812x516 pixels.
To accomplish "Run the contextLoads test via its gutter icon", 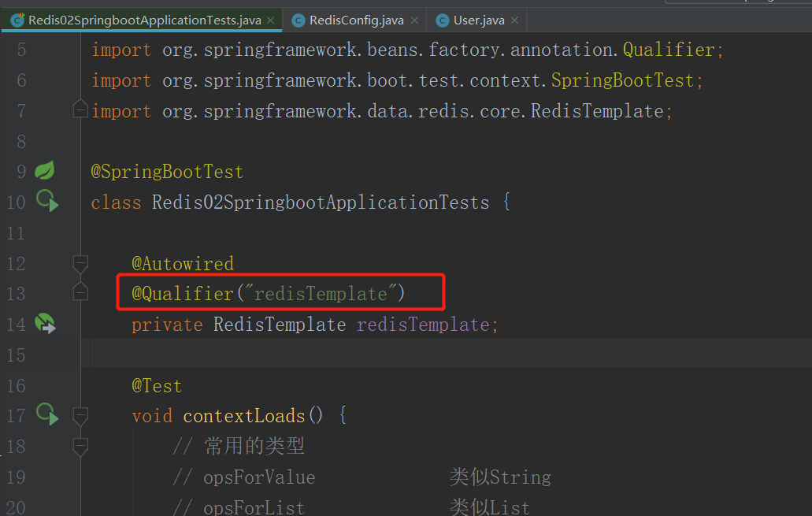I will coord(46,414).
